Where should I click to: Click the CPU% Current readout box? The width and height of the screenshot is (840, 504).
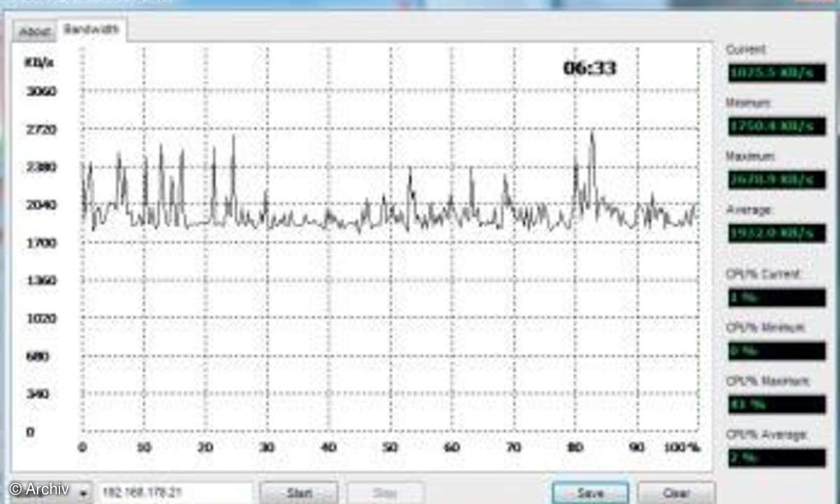click(776, 297)
